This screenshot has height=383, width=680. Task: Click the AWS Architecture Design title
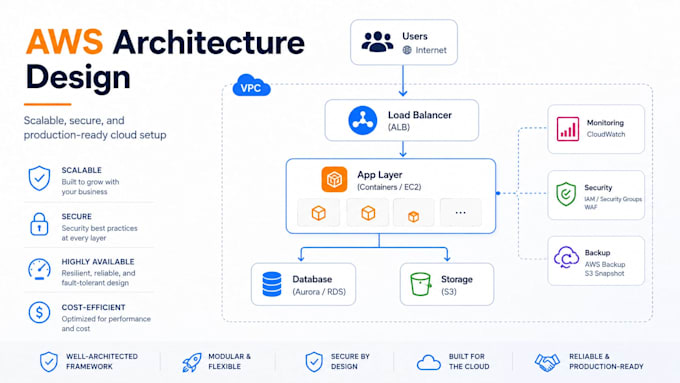pyautogui.click(x=165, y=60)
